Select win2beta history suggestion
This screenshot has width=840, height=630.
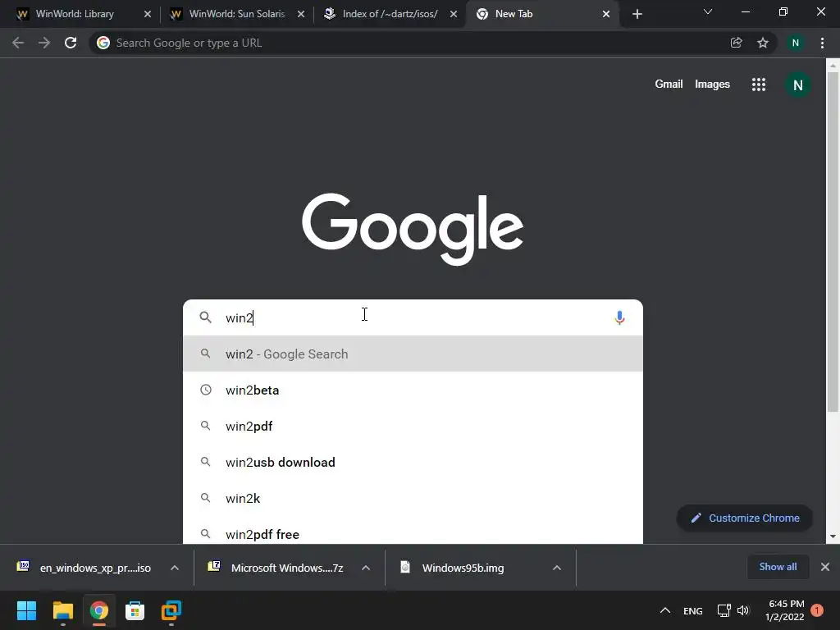[413, 390]
